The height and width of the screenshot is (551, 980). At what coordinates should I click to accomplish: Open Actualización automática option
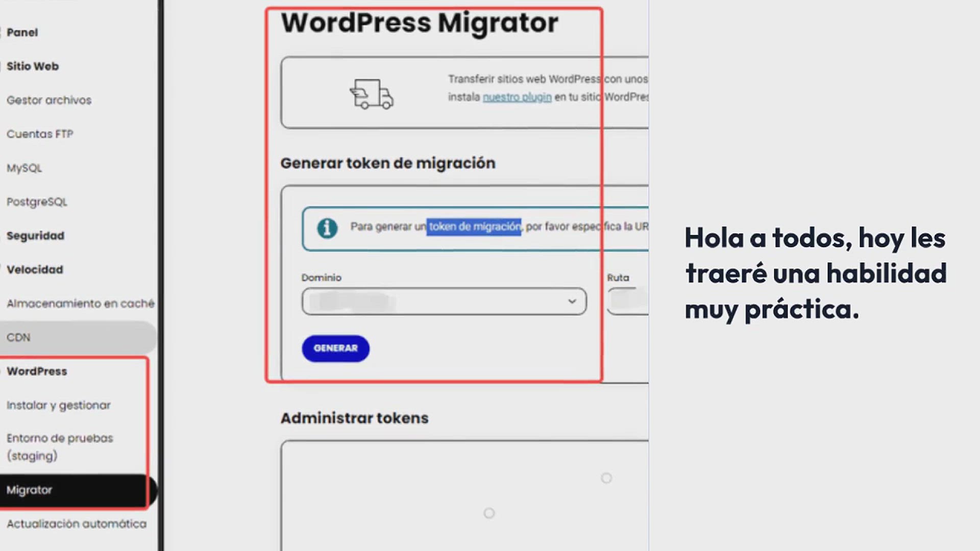(x=76, y=524)
